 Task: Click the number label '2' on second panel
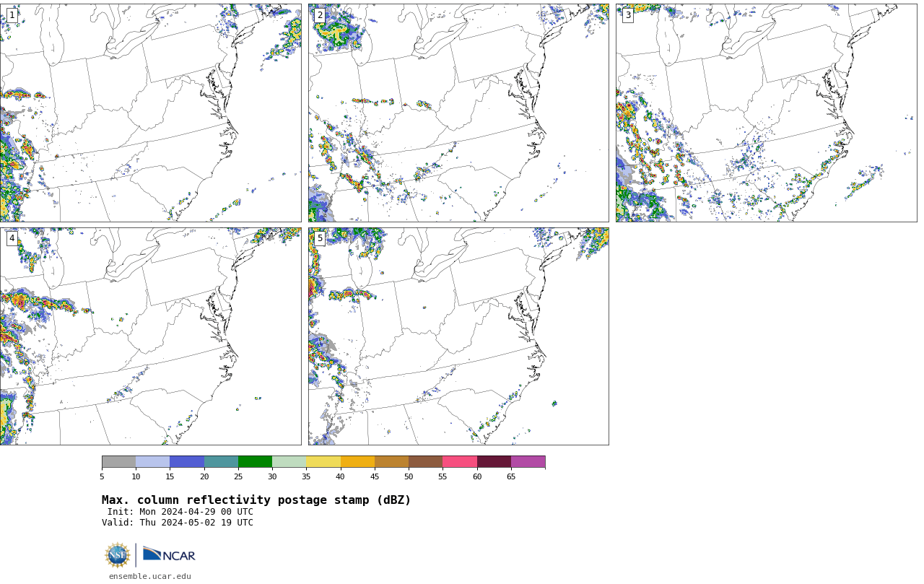(x=320, y=15)
